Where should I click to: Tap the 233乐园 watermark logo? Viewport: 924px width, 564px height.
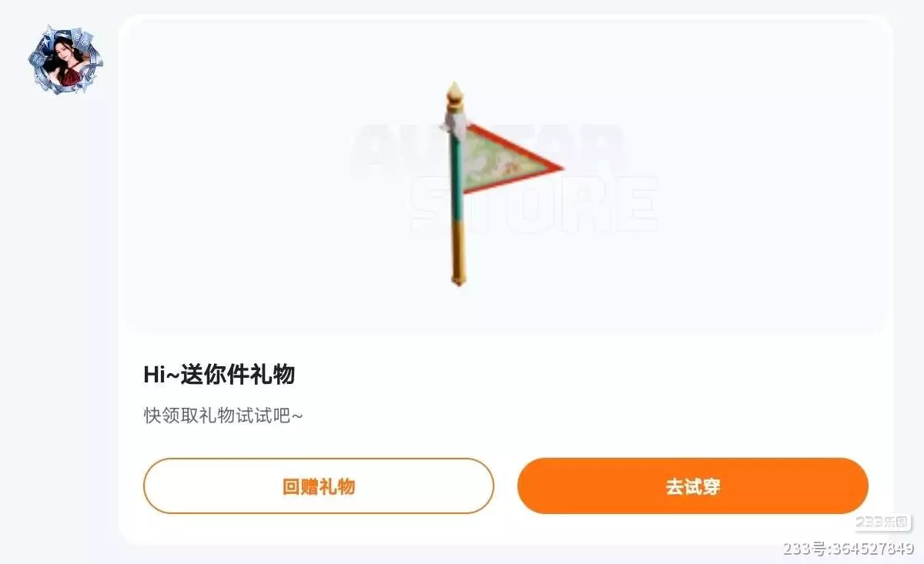(x=883, y=522)
